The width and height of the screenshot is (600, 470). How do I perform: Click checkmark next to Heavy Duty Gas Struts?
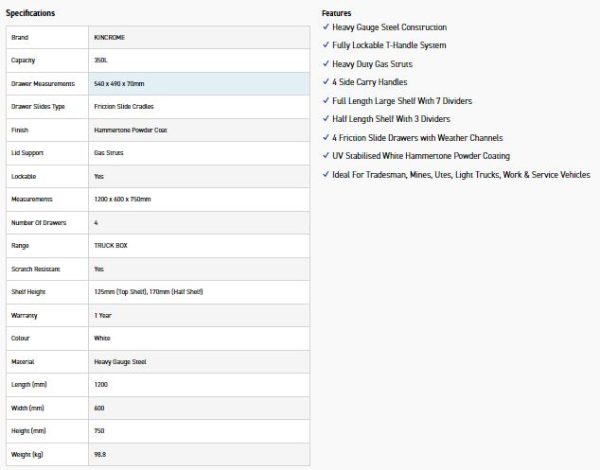coord(326,64)
